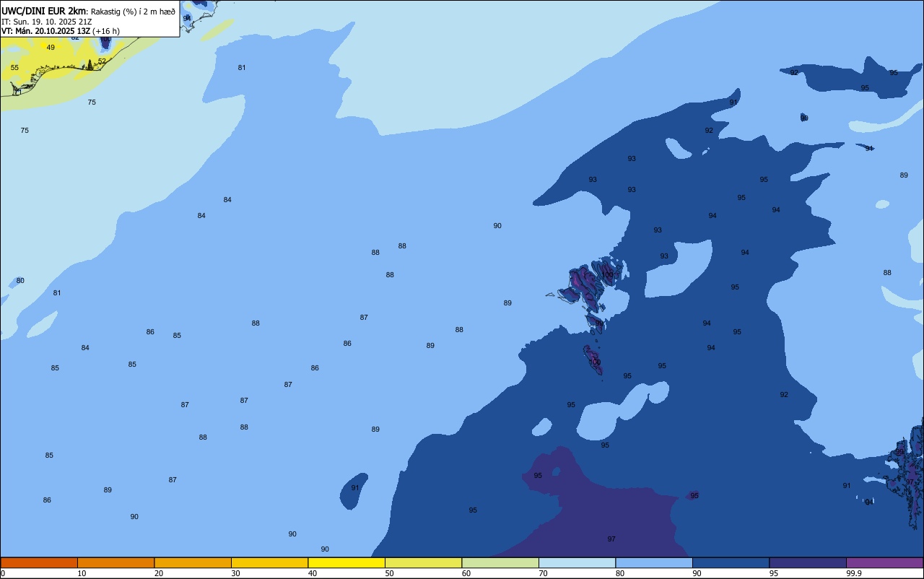The image size is (924, 579).
Task: Click the '10' label under the legend
Action: tap(82, 573)
